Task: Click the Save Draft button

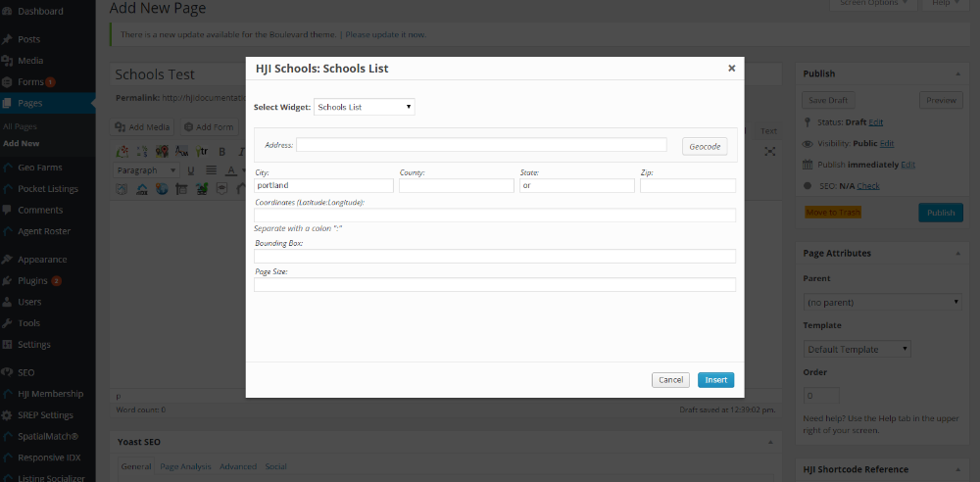Action: [828, 100]
